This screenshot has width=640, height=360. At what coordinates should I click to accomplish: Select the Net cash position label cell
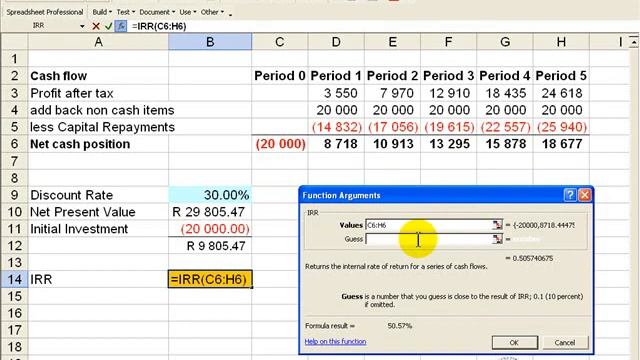pos(98,144)
